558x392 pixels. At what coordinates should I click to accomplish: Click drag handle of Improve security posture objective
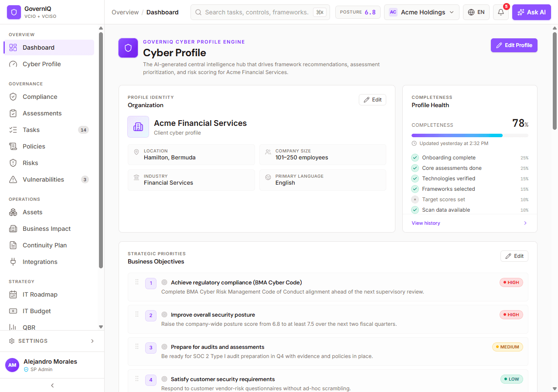(137, 314)
